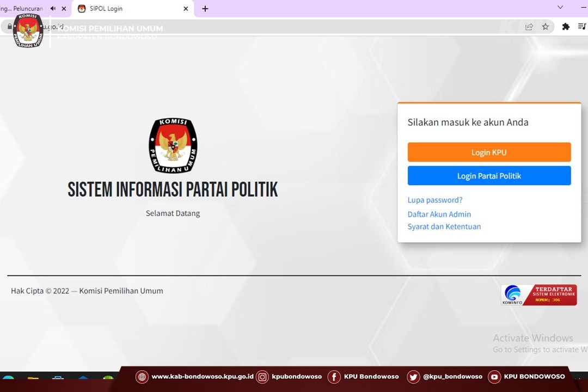
Task: Open the Syarat dan Ketentuan link
Action: (444, 226)
